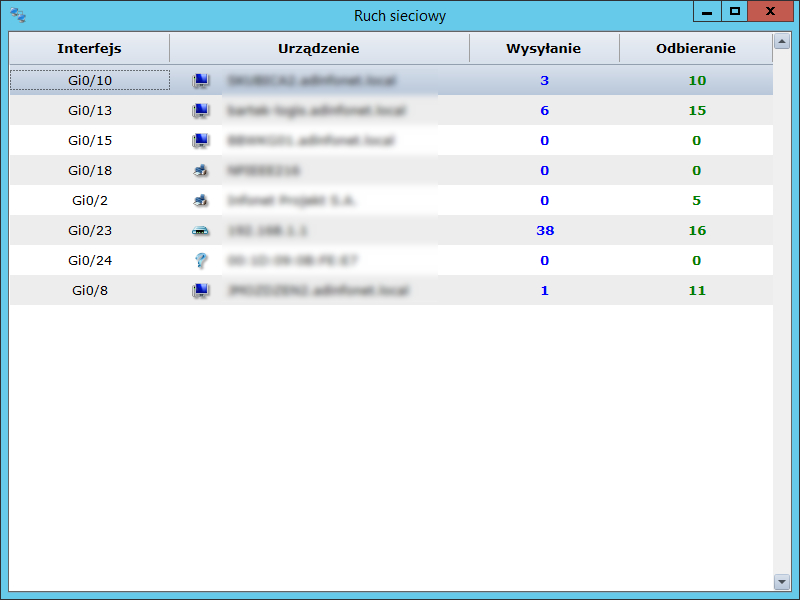This screenshot has height=600, width=800.
Task: Maximize the Ruch sieciowy window
Action: click(x=735, y=11)
